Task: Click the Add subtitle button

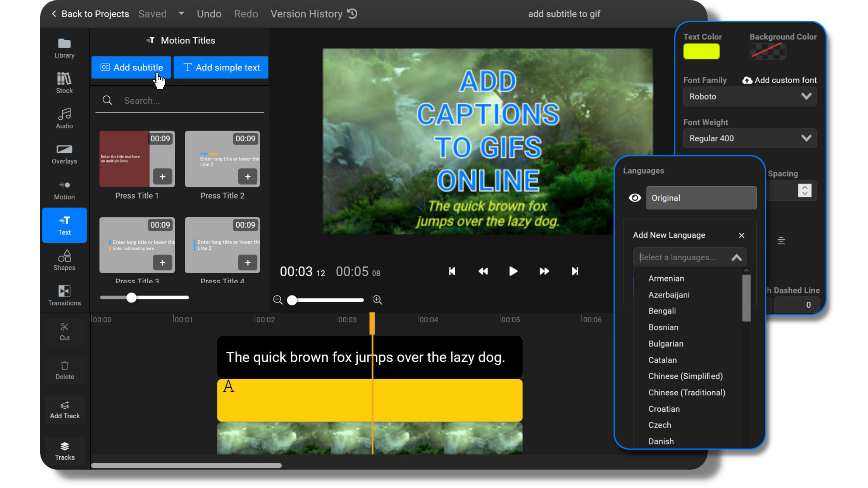Action: click(x=131, y=67)
